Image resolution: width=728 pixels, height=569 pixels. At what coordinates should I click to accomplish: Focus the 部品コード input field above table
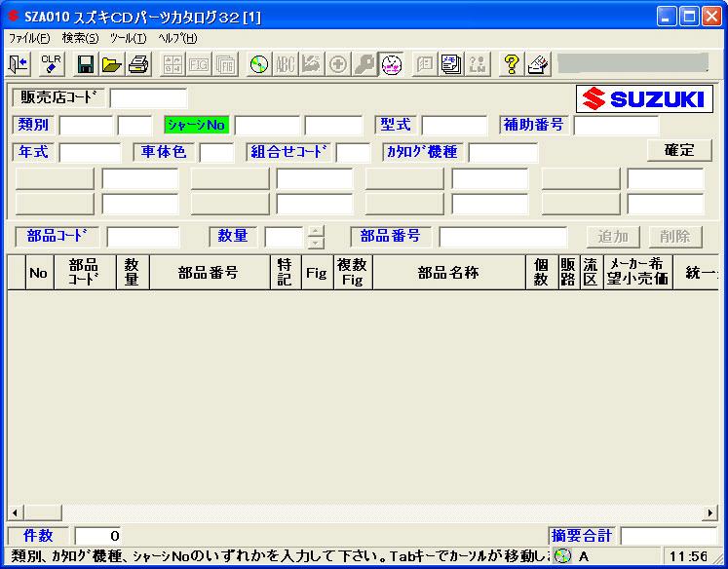143,237
